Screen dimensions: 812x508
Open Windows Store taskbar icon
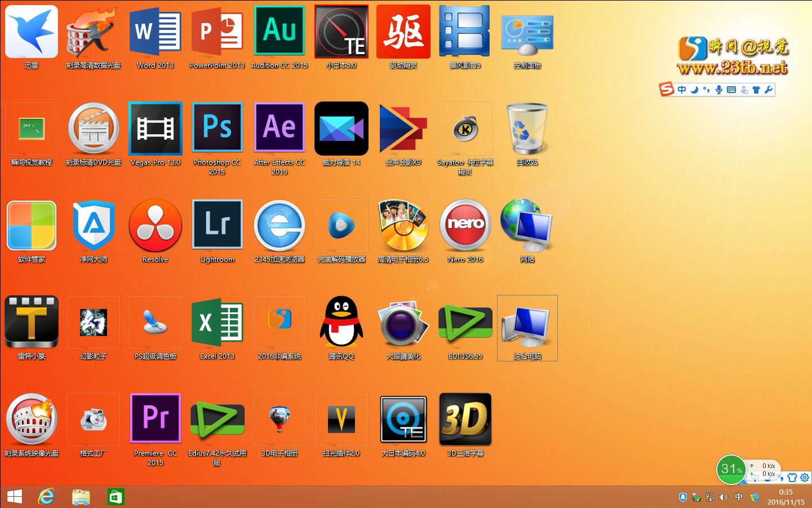tap(116, 497)
